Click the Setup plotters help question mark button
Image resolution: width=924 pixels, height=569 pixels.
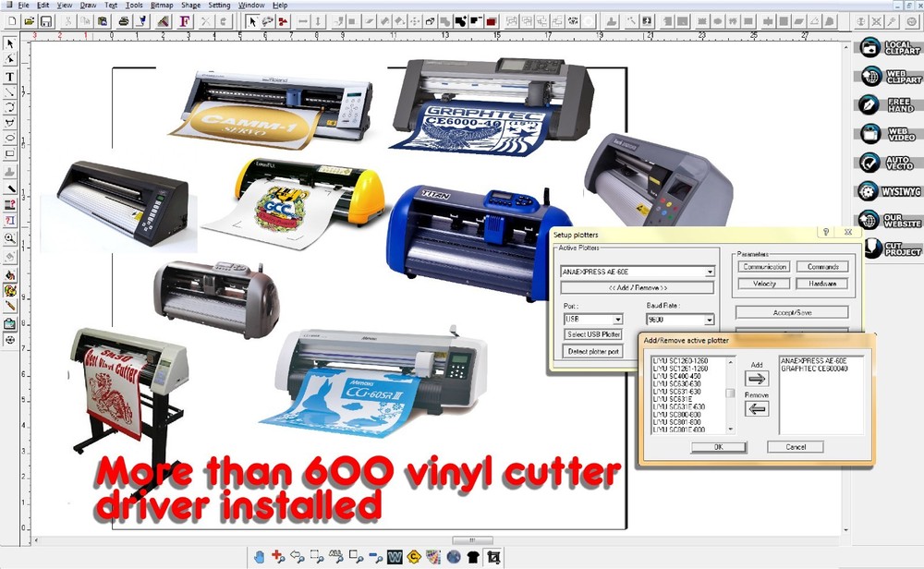pyautogui.click(x=825, y=233)
